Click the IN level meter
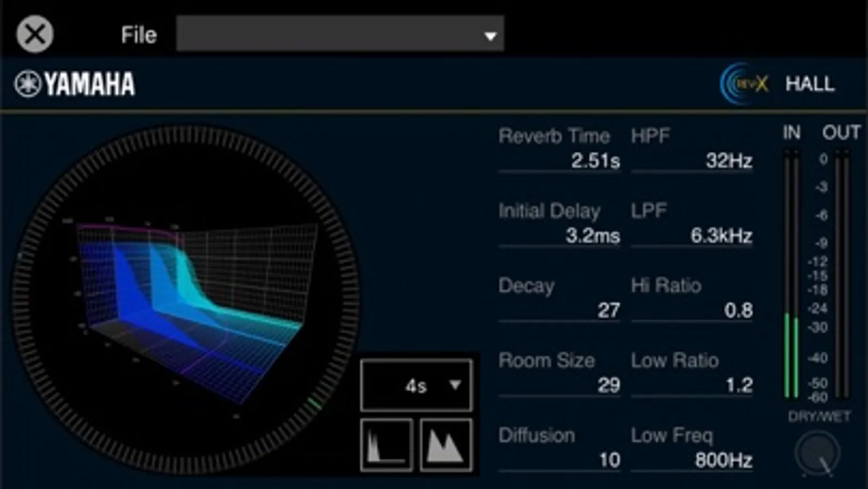 791,274
